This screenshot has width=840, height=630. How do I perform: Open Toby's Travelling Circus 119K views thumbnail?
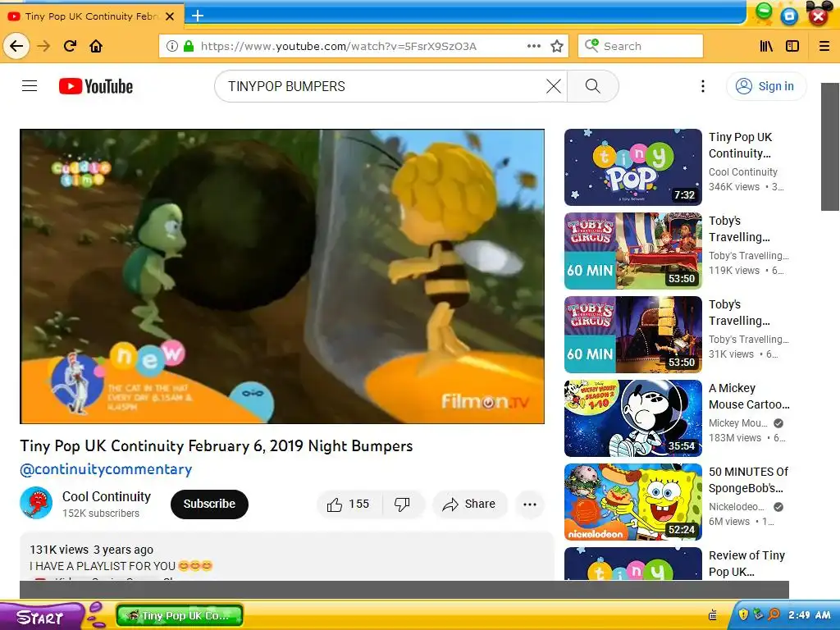click(x=633, y=251)
